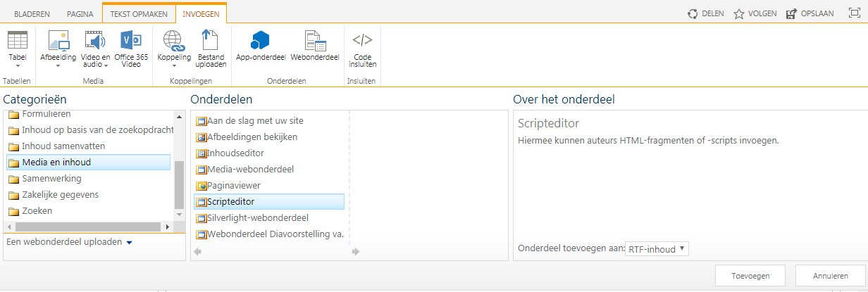Select Inhoudseditor web part

(235, 153)
